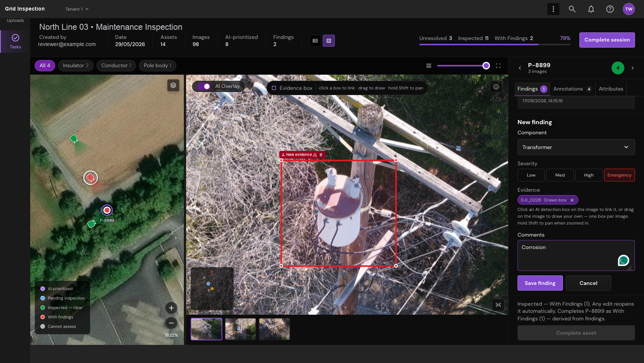Remove the DJI_0228 Drawn box evidence chip
Viewport: 644px width, 363px height.
(572, 200)
